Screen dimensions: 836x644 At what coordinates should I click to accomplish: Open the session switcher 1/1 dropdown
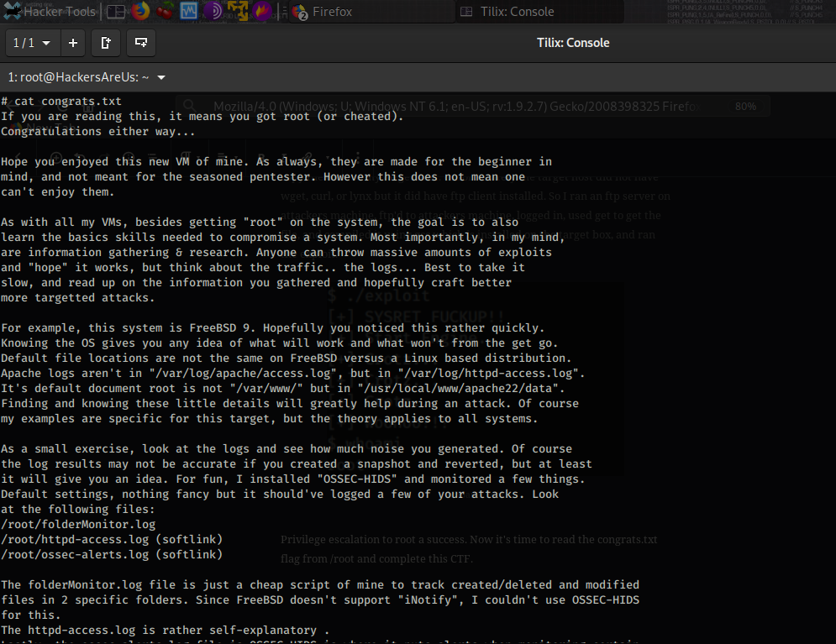point(33,43)
